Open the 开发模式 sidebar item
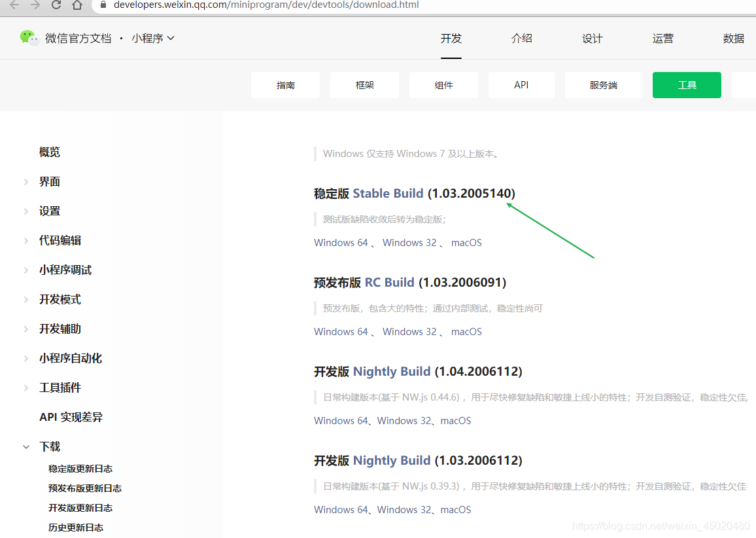Image resolution: width=756 pixels, height=538 pixels. click(x=60, y=300)
